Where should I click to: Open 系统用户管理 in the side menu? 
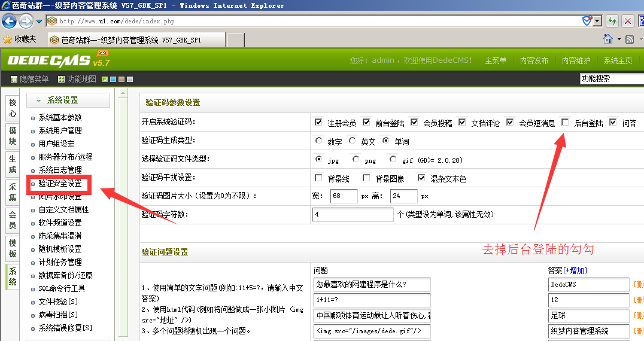pyautogui.click(x=60, y=130)
